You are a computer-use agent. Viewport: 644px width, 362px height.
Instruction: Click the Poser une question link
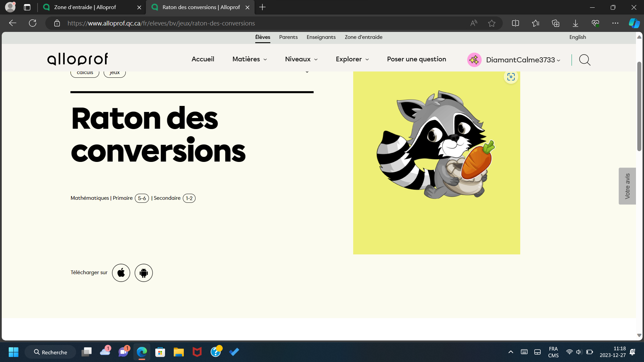point(416,59)
